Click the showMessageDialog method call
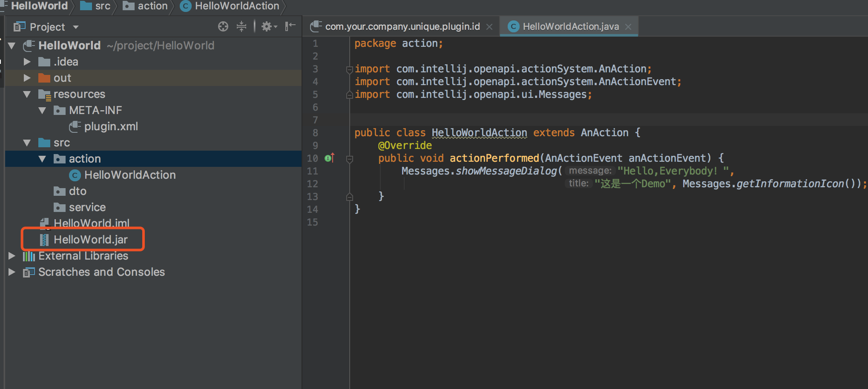The height and width of the screenshot is (389, 868). pyautogui.click(x=506, y=171)
